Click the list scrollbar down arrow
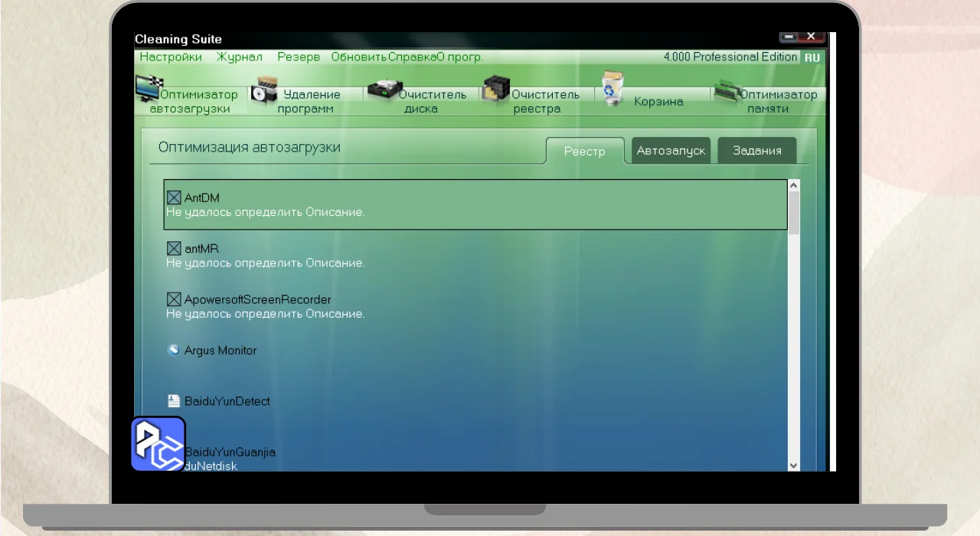The height and width of the screenshot is (536, 980). pos(793,465)
